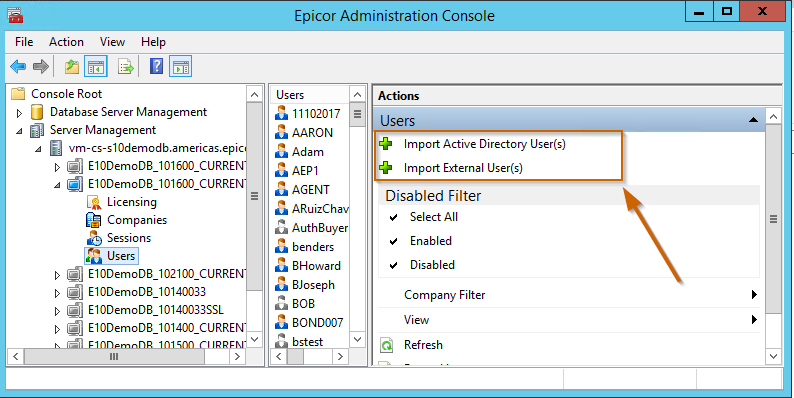
Task: Toggle the Disabled filter checkmark
Action: point(393,265)
